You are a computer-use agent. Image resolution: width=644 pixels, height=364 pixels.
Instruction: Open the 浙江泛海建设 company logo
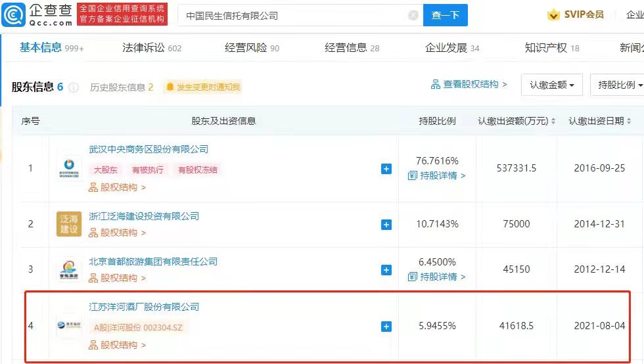coord(69,224)
